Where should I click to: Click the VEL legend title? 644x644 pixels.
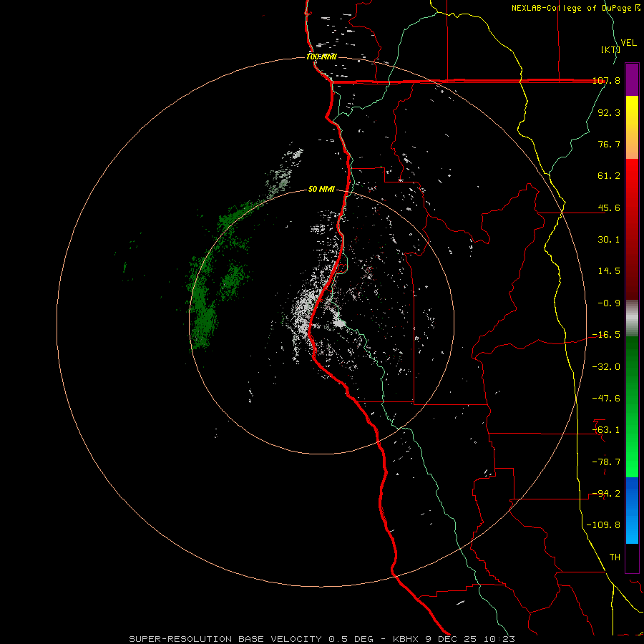[628, 43]
